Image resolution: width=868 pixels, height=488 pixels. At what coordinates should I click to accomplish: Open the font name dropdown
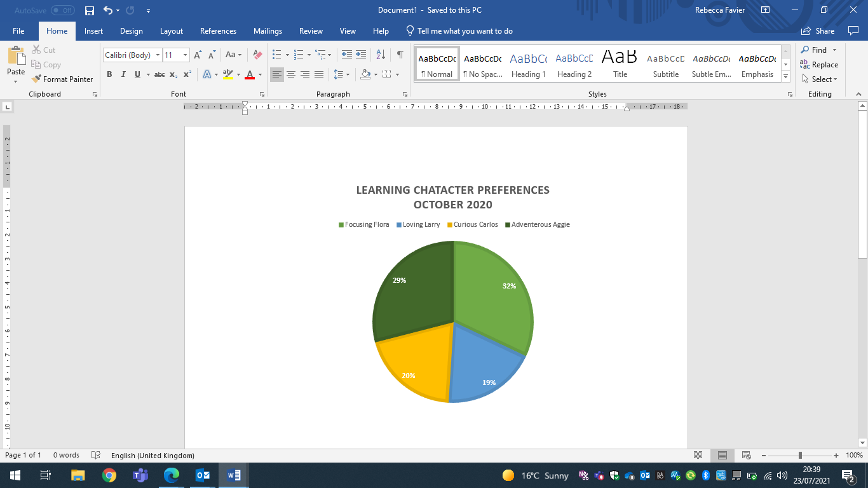pos(158,55)
